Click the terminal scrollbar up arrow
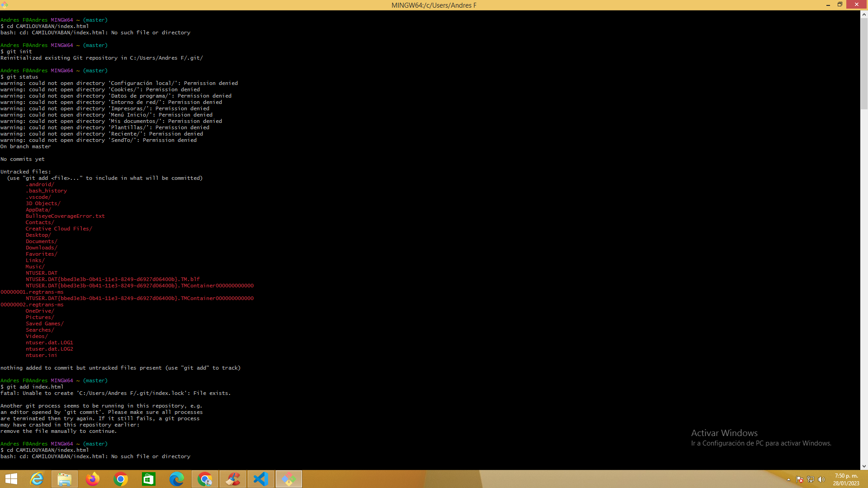The height and width of the screenshot is (488, 868). [864, 14]
